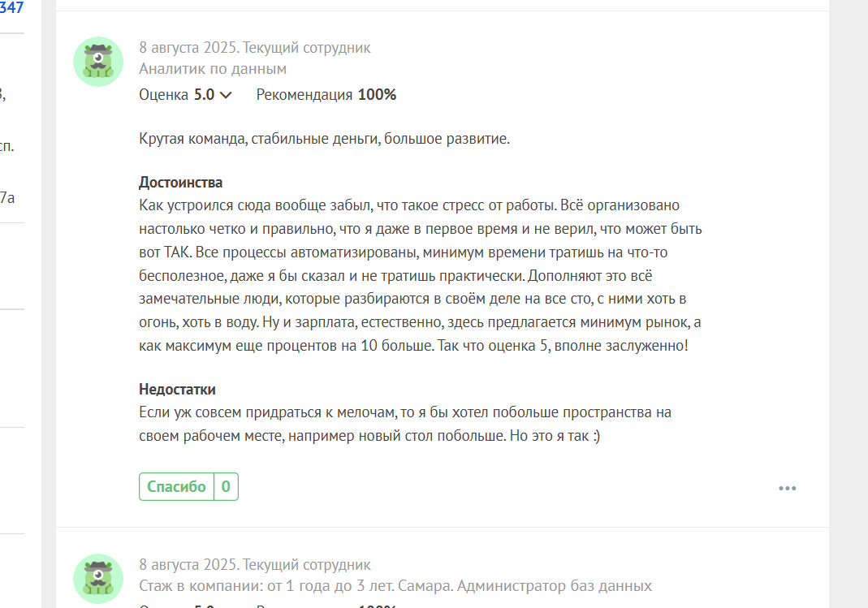Image resolution: width=868 pixels, height=608 pixels.
Task: Click the paragraph starting Если уж совсем придраться
Action: coord(404,424)
